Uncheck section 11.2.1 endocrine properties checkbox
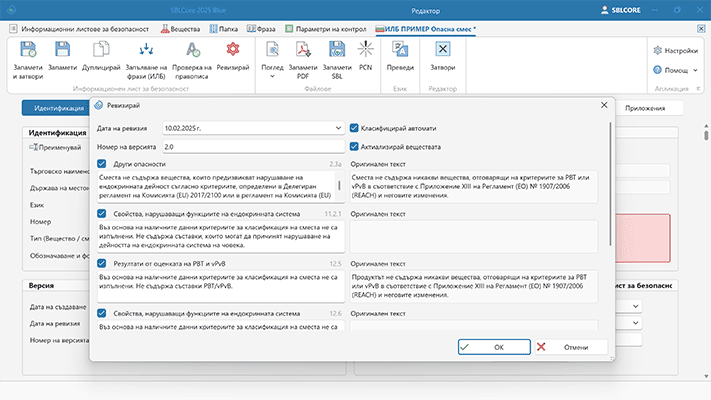711x400 pixels. point(102,214)
